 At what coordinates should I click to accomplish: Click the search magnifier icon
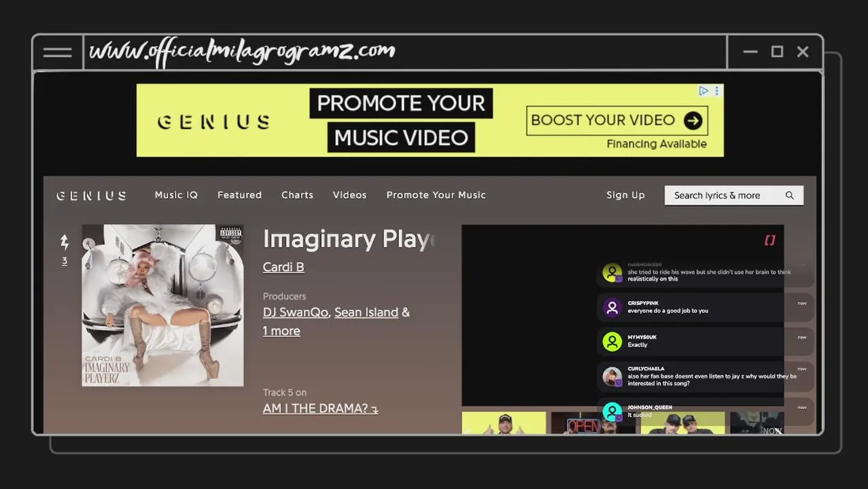point(789,196)
